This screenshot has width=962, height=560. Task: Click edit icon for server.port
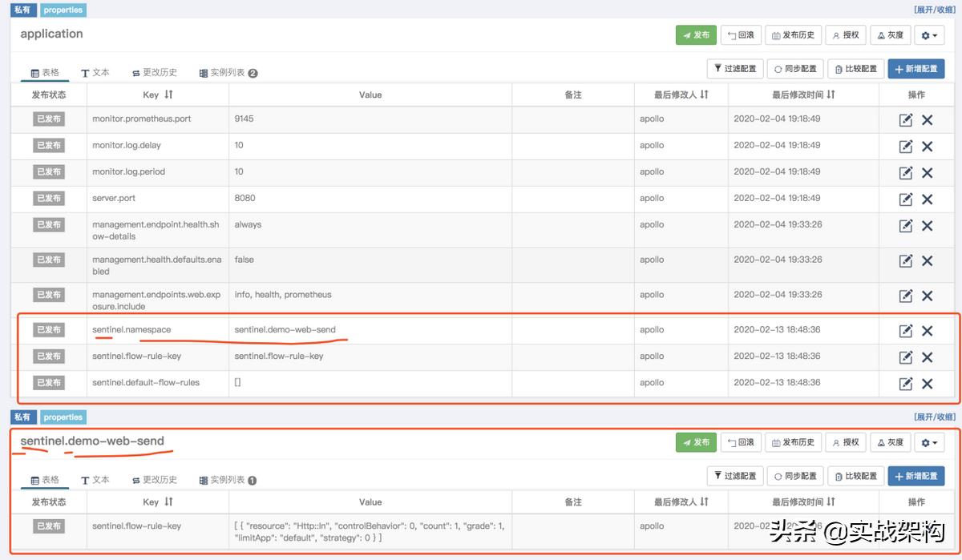pyautogui.click(x=906, y=199)
